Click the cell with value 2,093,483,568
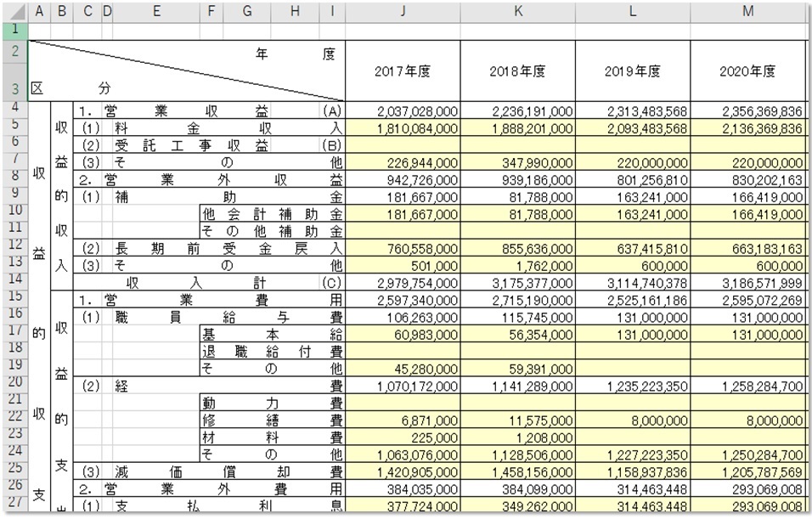This screenshot has width=812, height=519. tap(633, 128)
